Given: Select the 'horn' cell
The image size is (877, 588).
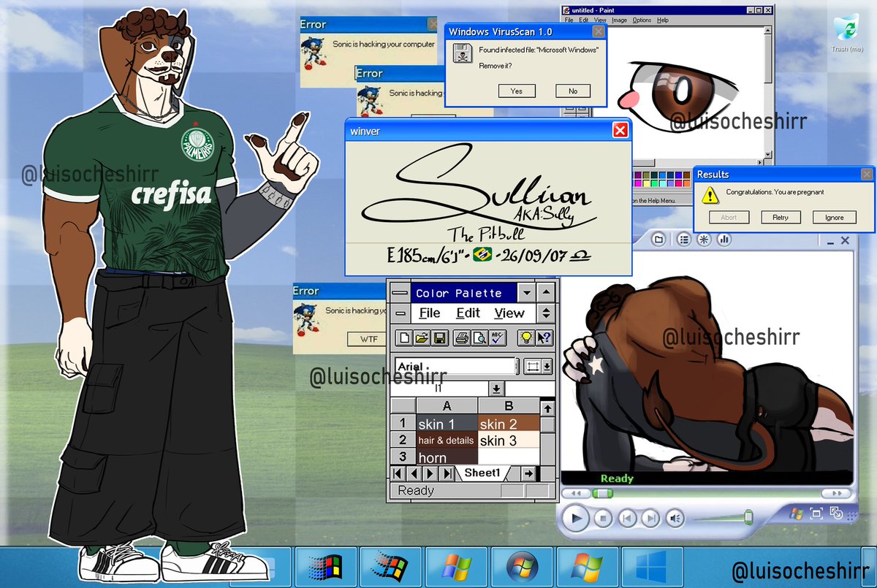Looking at the screenshot, I should pyautogui.click(x=447, y=457).
